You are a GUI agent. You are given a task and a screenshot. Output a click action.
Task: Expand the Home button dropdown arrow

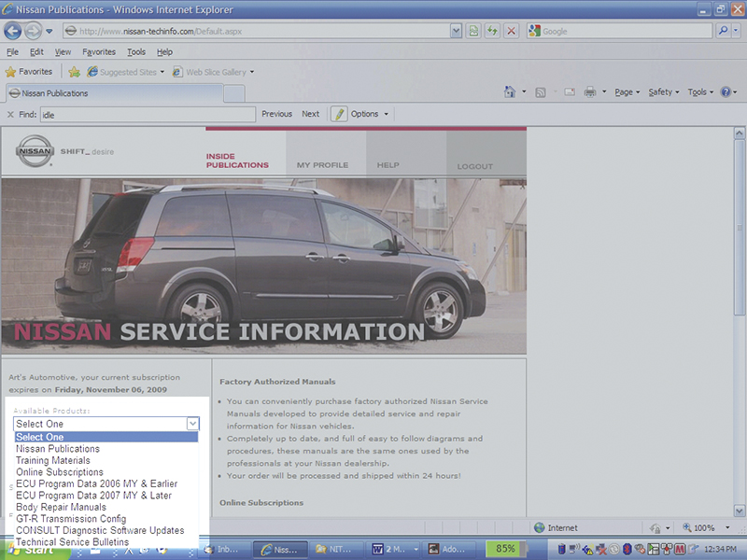(524, 91)
